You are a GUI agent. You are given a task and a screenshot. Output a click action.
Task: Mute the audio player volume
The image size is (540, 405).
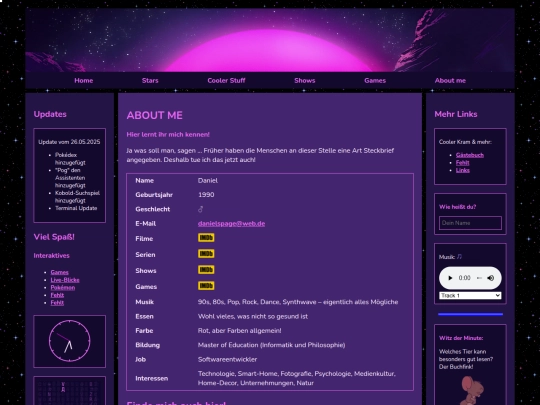point(491,278)
